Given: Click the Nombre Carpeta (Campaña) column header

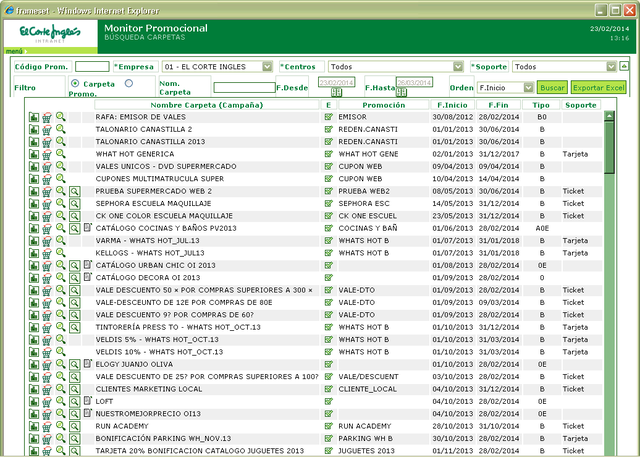Looking at the screenshot, I should coord(207,105).
